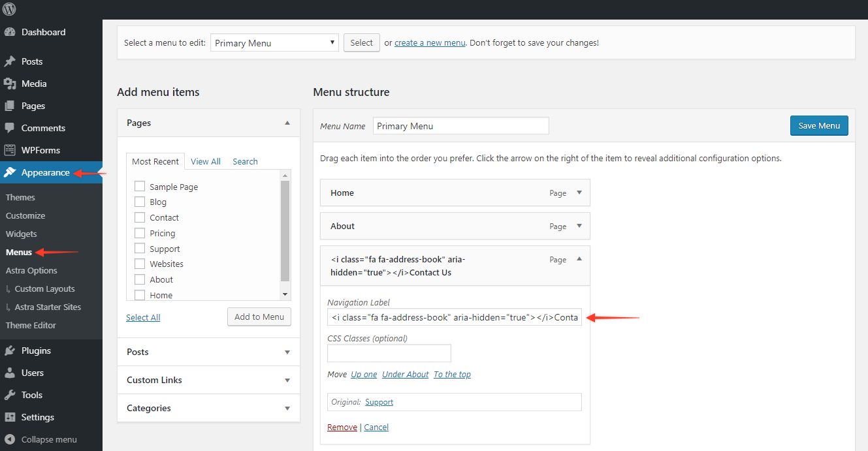Screen dimensions: 868x451
Task: Open Astra Options in sidebar
Action: [x=31, y=270]
